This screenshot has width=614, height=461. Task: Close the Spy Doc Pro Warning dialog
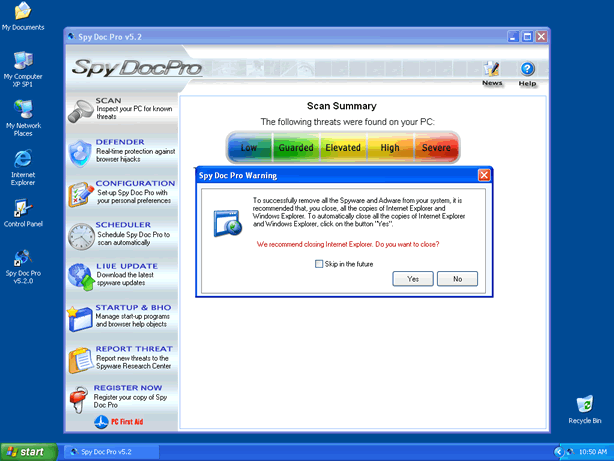point(484,175)
